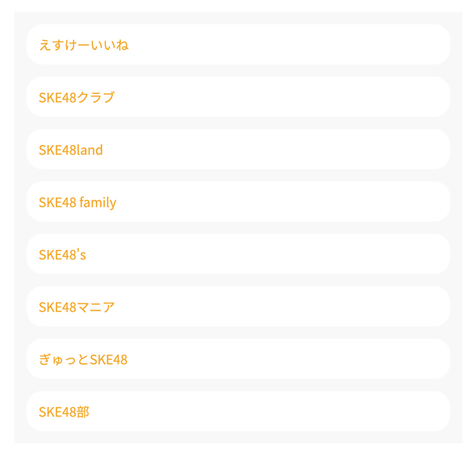Image resolution: width=476 pixels, height=453 pixels.
Task: Click the orange えすけーいいね text
Action: [x=84, y=45]
